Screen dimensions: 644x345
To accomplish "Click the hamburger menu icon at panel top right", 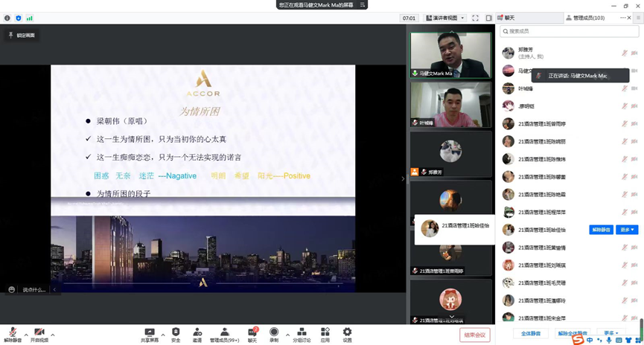I will click(638, 18).
